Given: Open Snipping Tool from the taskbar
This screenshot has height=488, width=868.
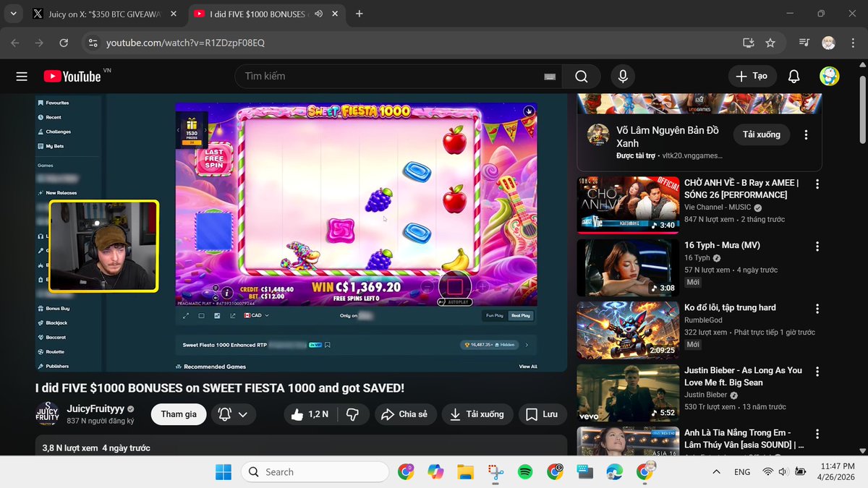Looking at the screenshot, I should tap(495, 472).
